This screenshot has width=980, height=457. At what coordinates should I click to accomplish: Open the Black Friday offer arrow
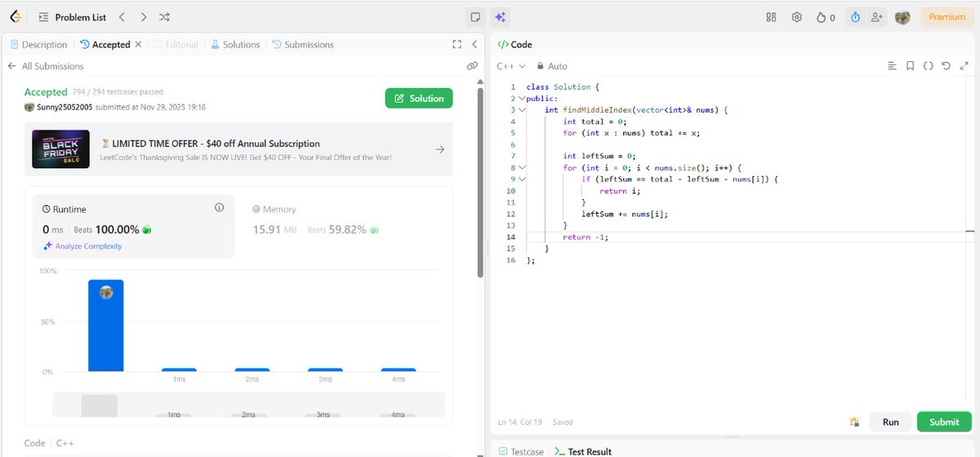point(439,149)
